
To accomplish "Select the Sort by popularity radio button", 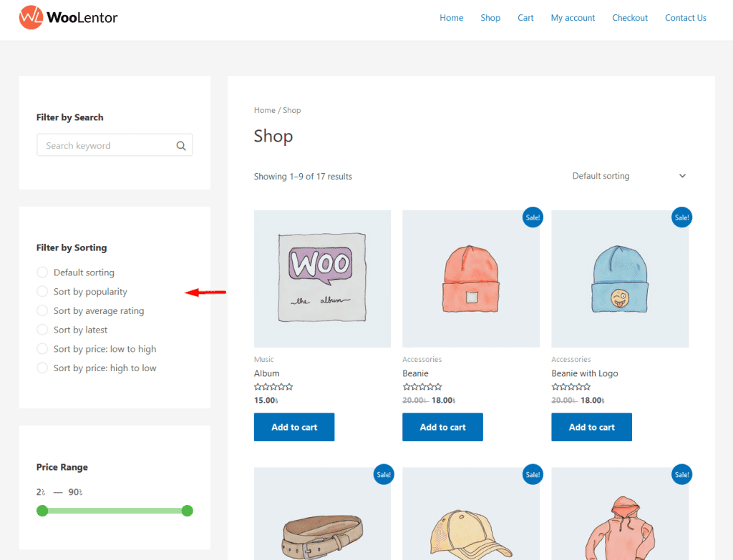I will (x=42, y=292).
